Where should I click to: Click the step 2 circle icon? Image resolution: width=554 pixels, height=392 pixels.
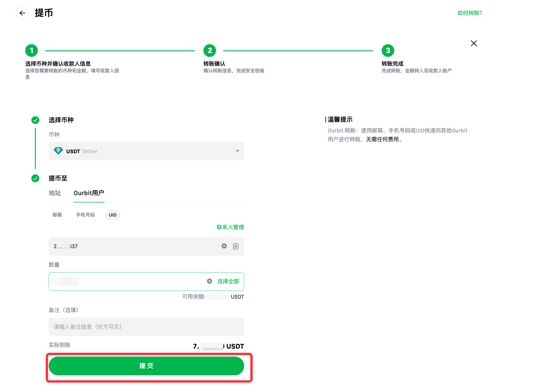point(210,51)
